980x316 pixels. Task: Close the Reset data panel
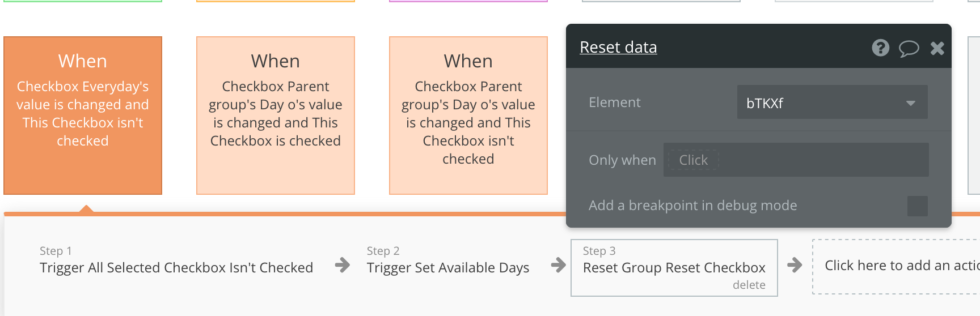point(937,49)
